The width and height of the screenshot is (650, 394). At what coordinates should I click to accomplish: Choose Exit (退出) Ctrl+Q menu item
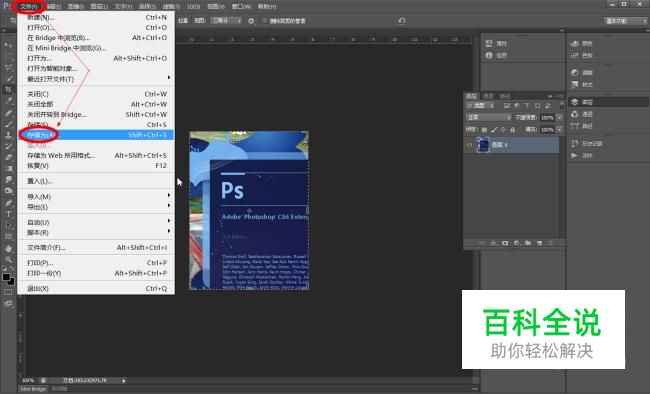[96, 289]
